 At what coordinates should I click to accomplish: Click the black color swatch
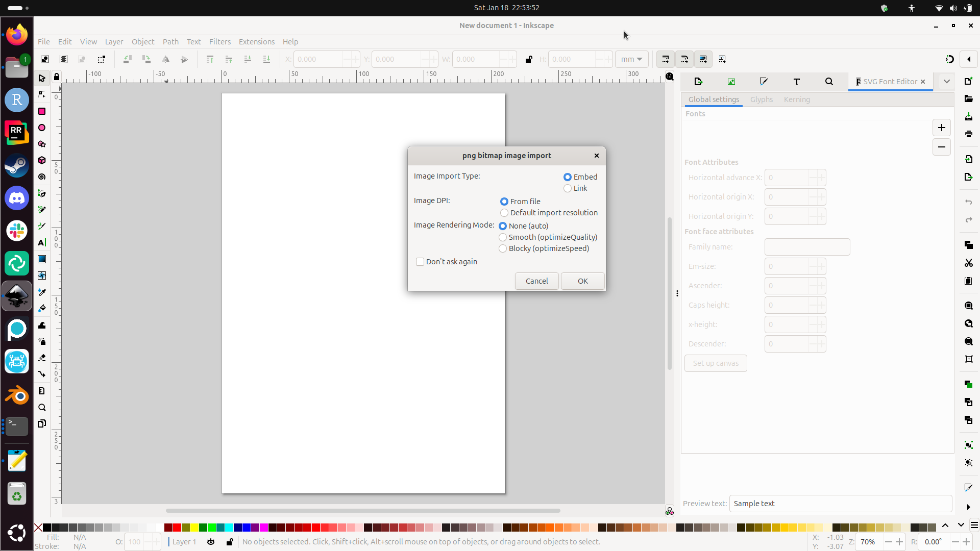click(47, 527)
